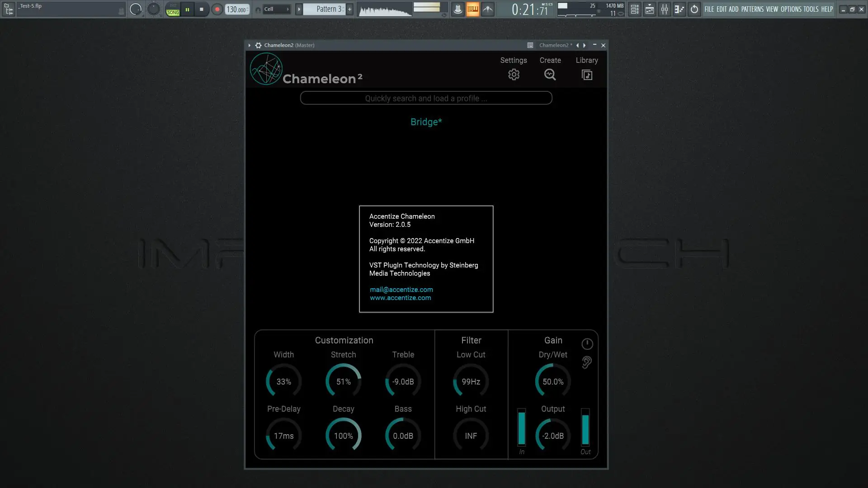Click the Chameleon logo icon
868x488 pixels.
[266, 69]
